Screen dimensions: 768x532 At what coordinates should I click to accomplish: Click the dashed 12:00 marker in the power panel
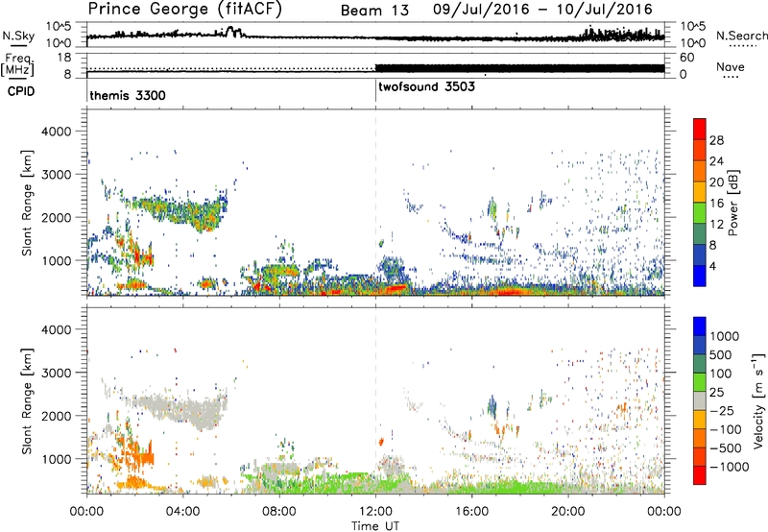tap(375, 203)
